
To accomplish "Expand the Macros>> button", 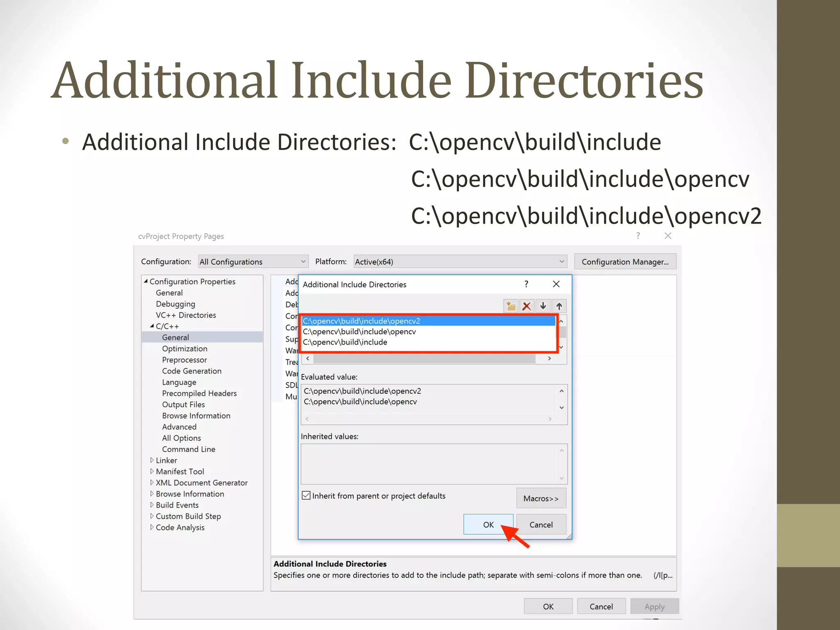I will coord(541,498).
